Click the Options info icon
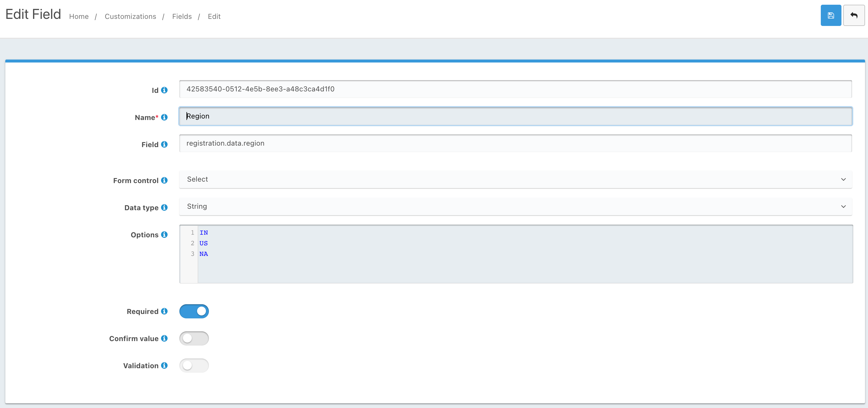 point(164,235)
